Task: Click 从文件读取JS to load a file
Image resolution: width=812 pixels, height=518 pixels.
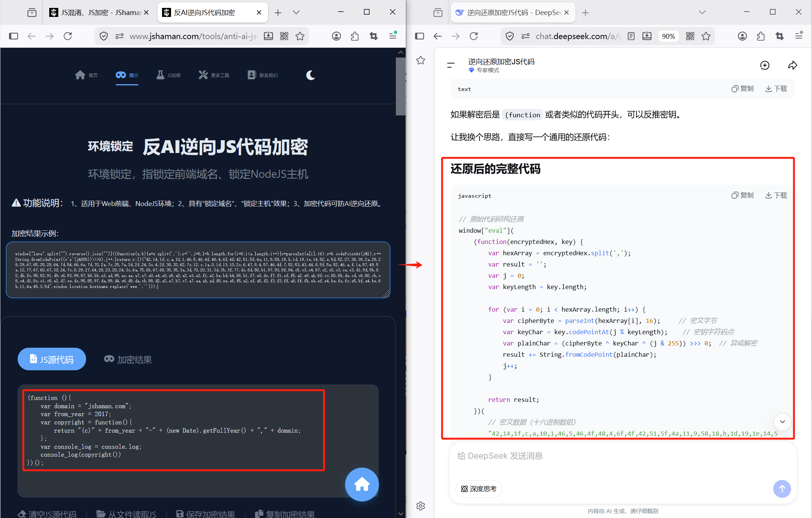Action: 126,513
